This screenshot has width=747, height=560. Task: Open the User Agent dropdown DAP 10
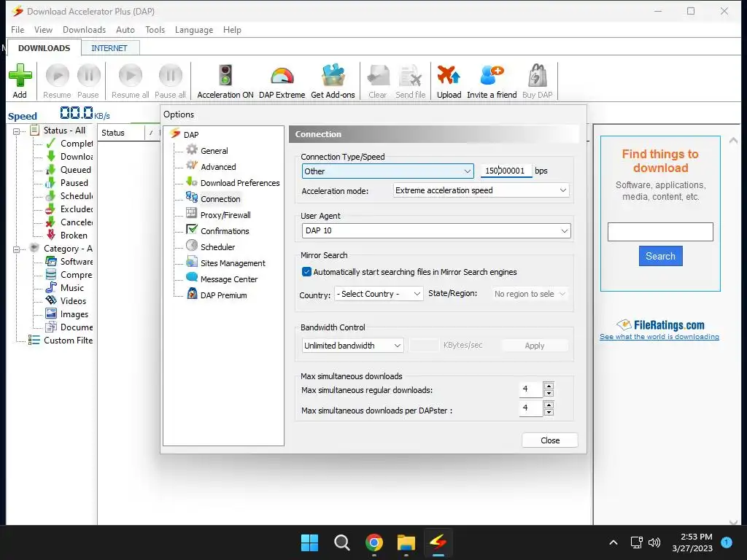coord(436,231)
